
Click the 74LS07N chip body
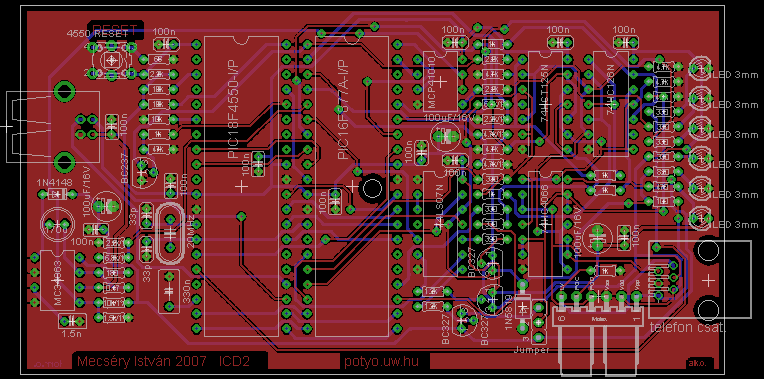click(441, 224)
